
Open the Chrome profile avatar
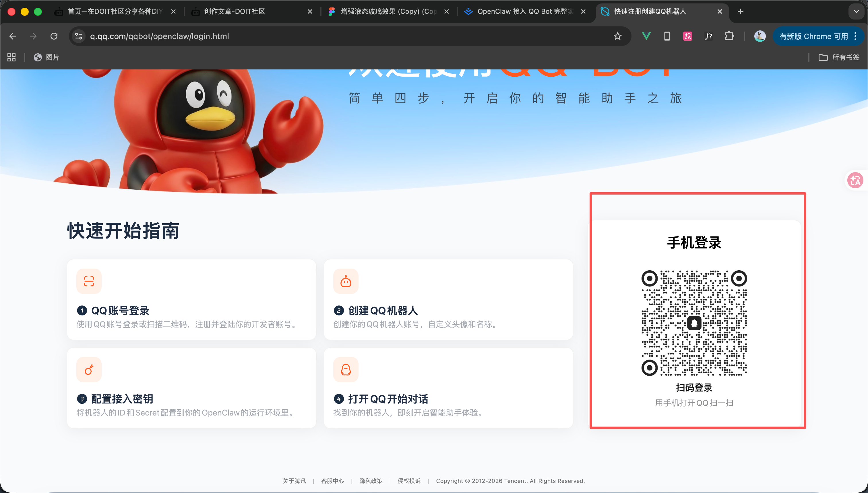pos(760,36)
